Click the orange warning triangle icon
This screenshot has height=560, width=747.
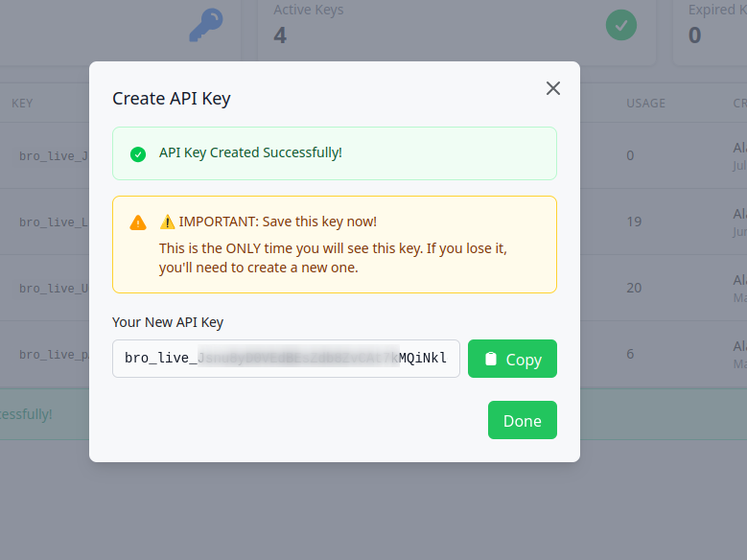(138, 222)
